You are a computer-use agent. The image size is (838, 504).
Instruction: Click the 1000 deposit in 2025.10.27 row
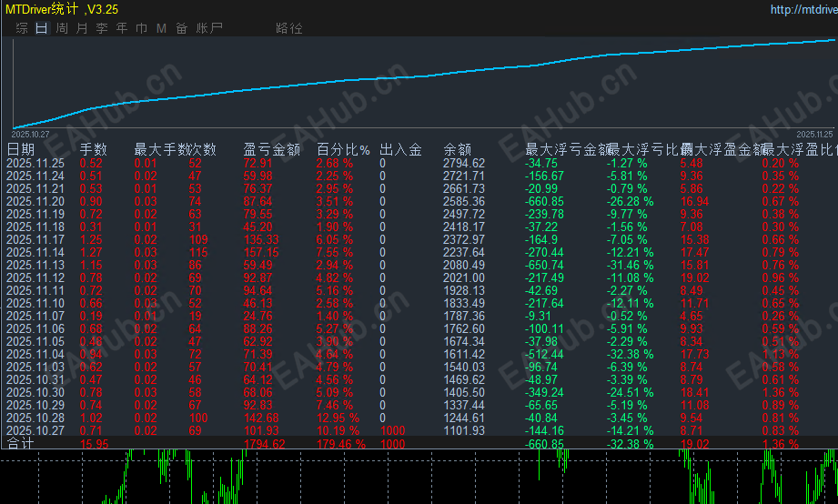pyautogui.click(x=393, y=431)
